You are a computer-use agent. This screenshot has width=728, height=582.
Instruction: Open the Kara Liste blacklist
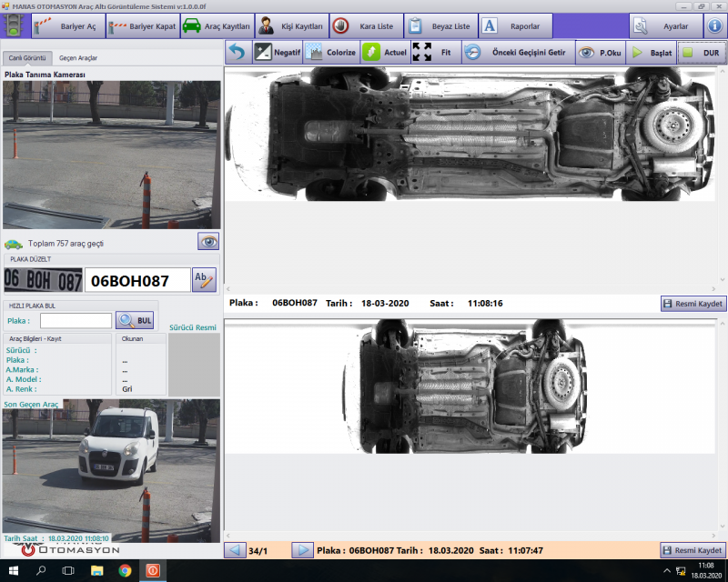coord(367,26)
